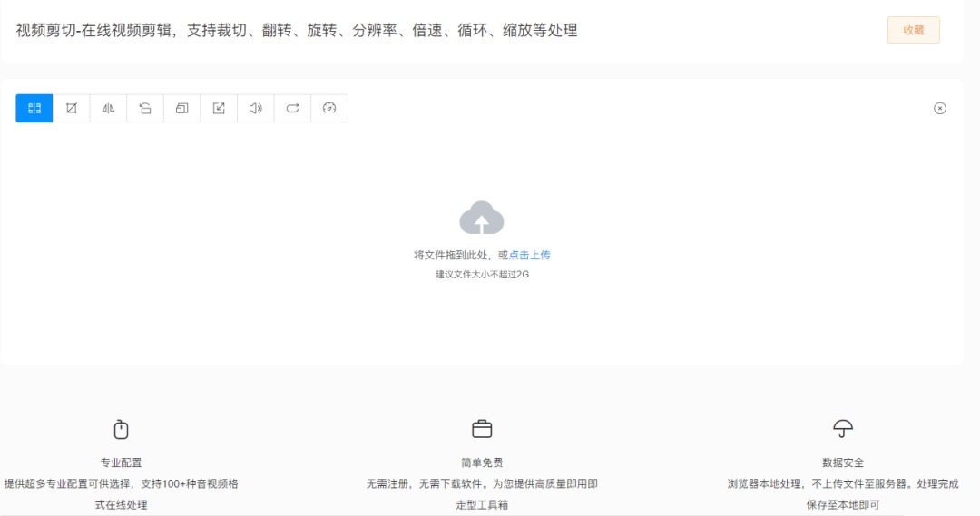Select the loop tool icon
The image size is (980, 516).
click(x=292, y=109)
